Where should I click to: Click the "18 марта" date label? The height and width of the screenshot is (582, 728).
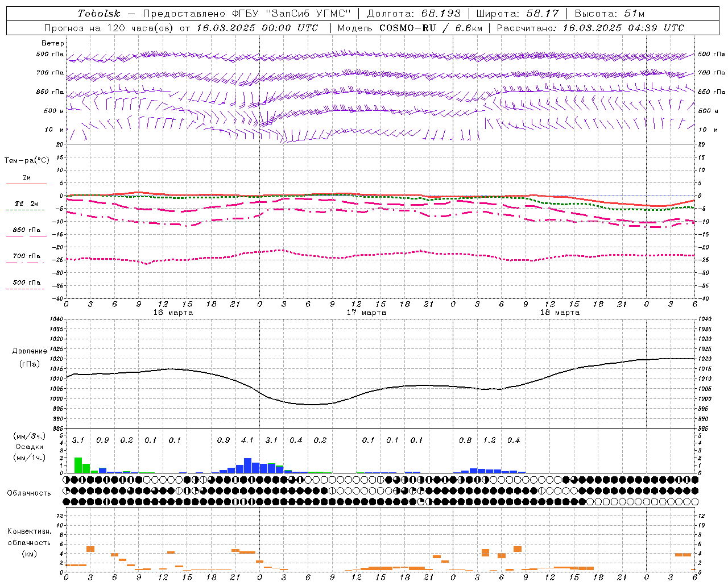pos(560,313)
